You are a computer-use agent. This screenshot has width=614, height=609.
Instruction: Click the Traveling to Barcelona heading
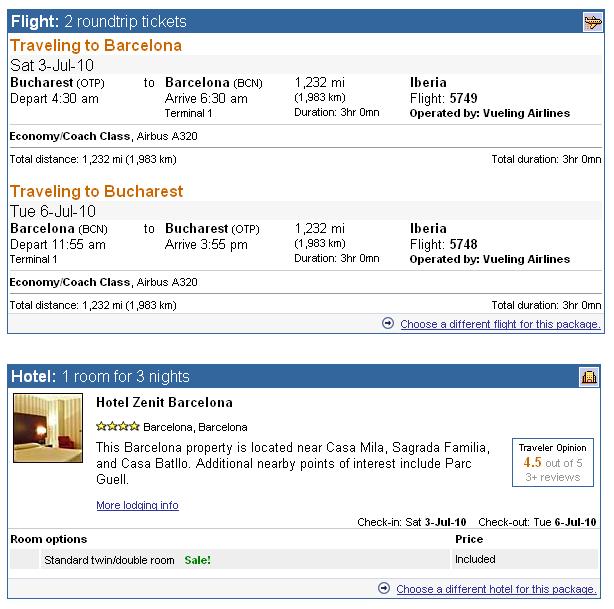pyautogui.click(x=96, y=45)
